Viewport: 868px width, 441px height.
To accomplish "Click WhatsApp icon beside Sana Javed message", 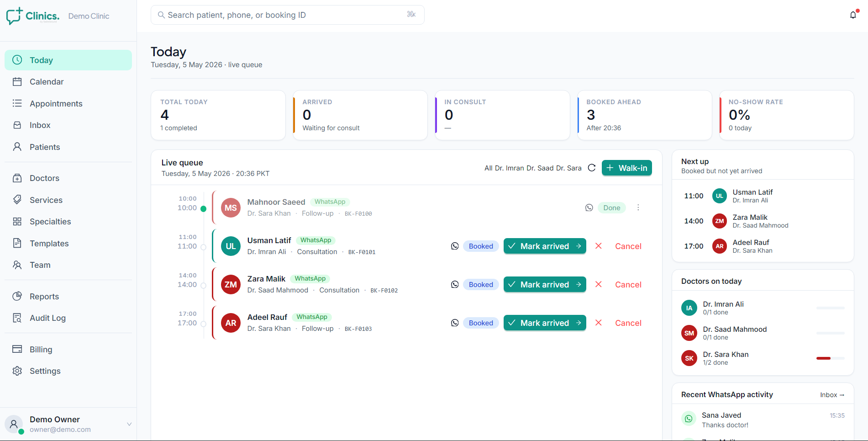I will tap(689, 419).
